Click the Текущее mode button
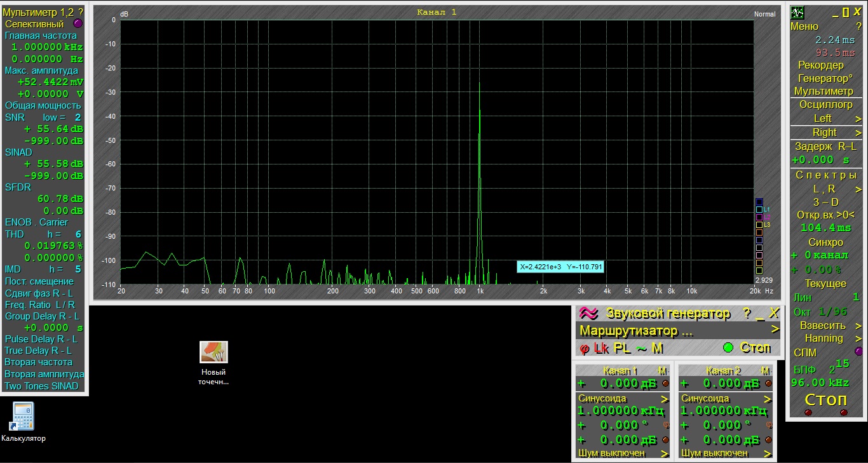The height and width of the screenshot is (463, 868). (826, 283)
